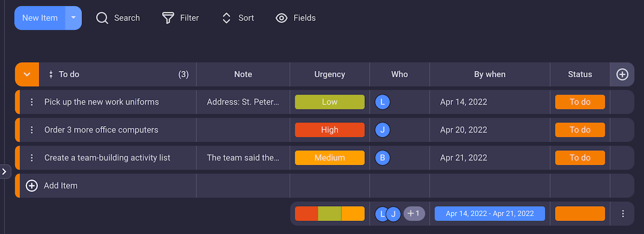Select the By when column header
This screenshot has width=644, height=234.
click(489, 75)
